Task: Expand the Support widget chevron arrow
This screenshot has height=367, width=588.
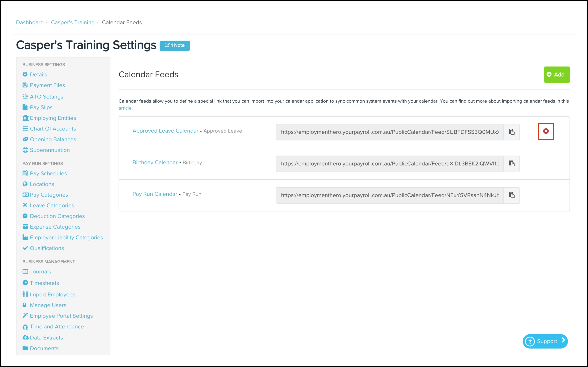Action: (x=563, y=341)
